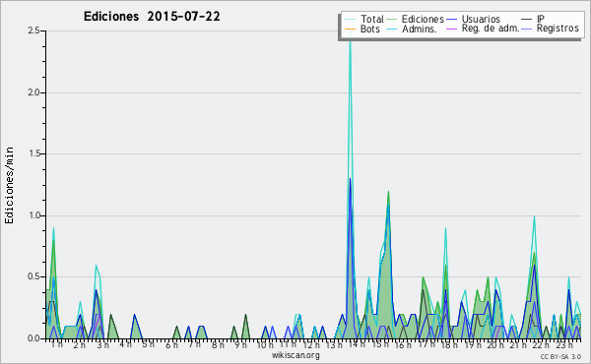Click the '14 h' x-axis label
This screenshot has height=364, width=591.
point(357,344)
